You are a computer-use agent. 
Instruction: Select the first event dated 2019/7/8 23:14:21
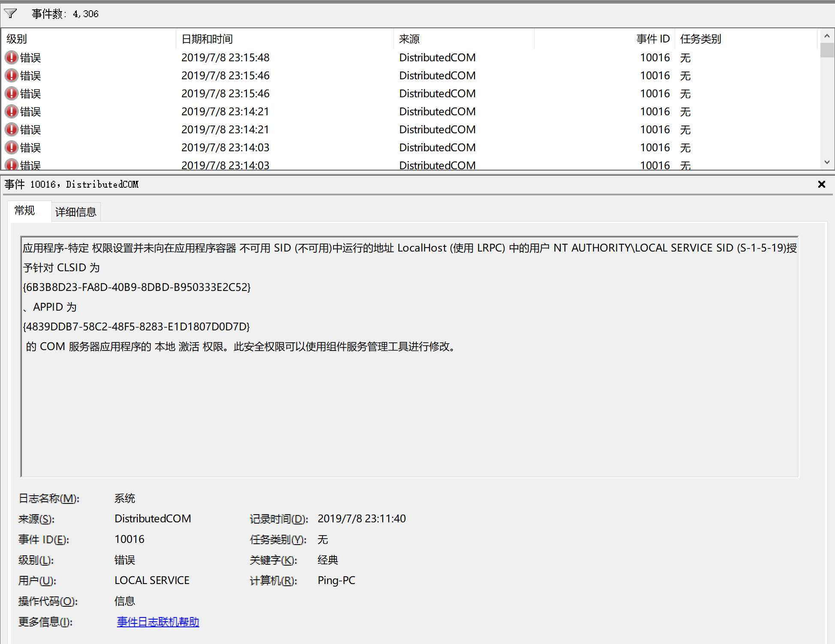pos(411,111)
